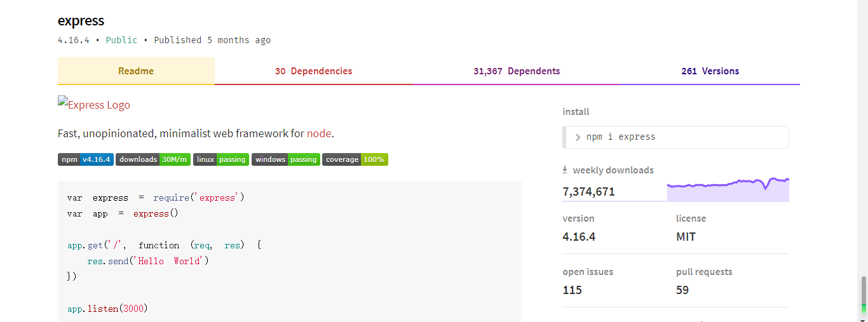View the 31,367 Dependents tab
The width and height of the screenshot is (868, 322).
(517, 71)
